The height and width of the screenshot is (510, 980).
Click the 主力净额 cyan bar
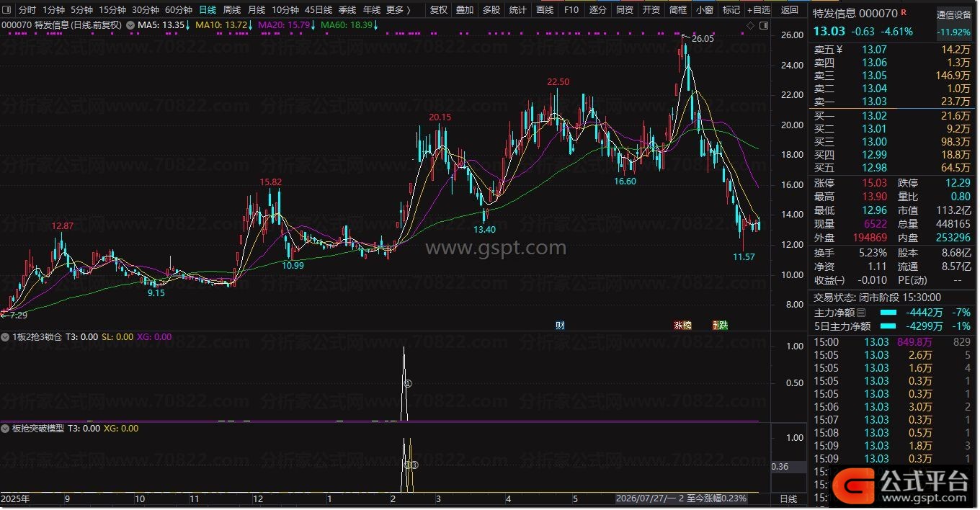point(888,313)
